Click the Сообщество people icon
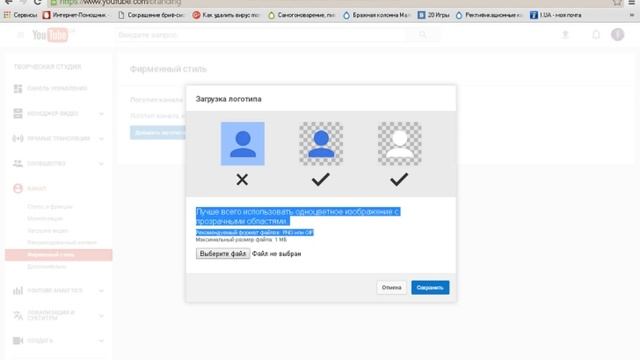This screenshot has width=640, height=360. tap(18, 164)
